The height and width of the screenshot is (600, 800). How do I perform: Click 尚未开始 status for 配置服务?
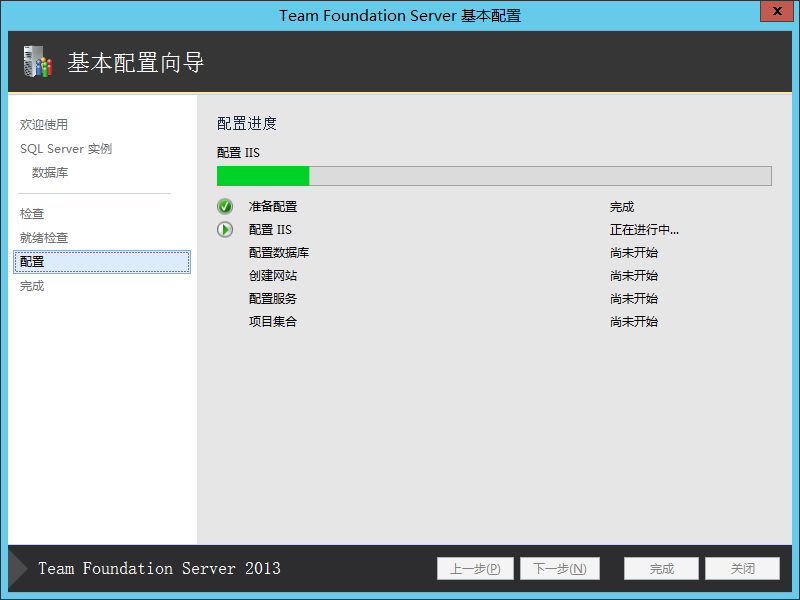coord(634,298)
